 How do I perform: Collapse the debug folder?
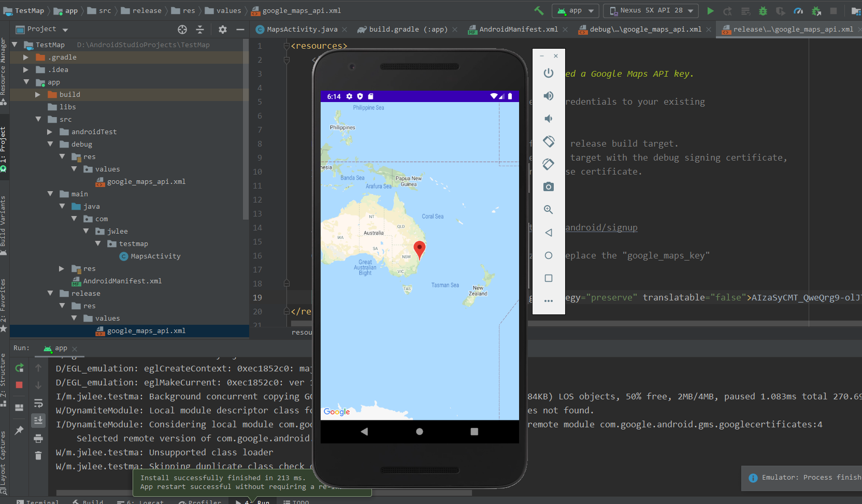(50, 145)
